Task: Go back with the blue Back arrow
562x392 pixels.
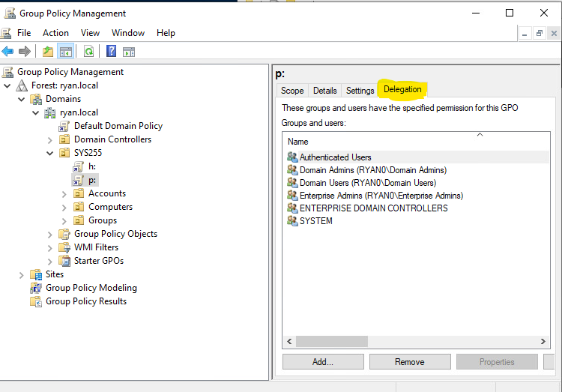Action: click(x=7, y=52)
